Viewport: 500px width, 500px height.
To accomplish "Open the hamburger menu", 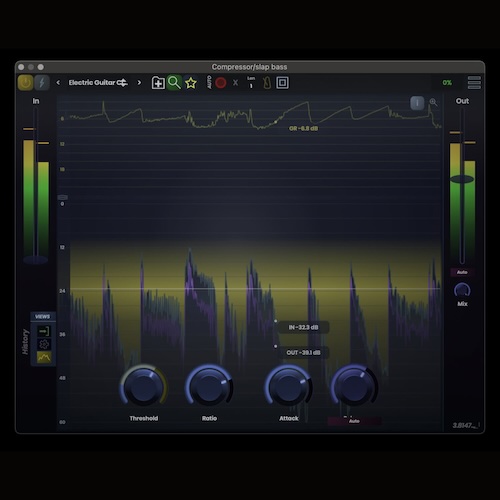I will pos(474,83).
